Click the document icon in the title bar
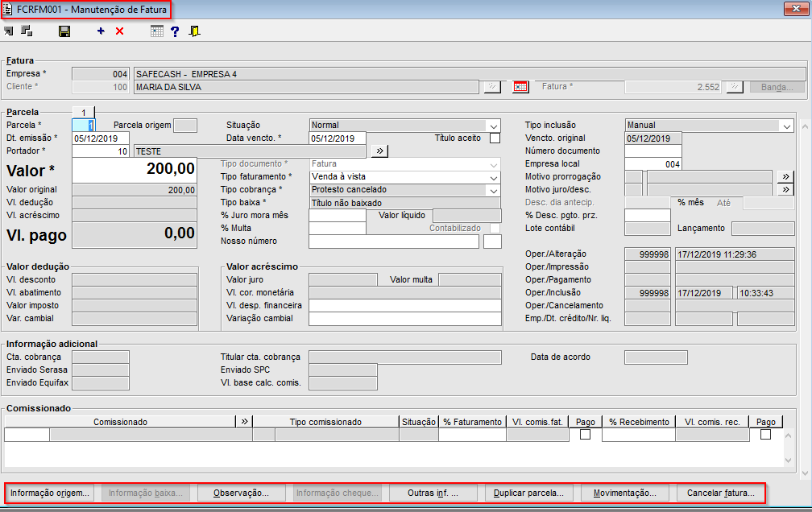Image resolution: width=812 pixels, height=512 pixels. (8, 10)
